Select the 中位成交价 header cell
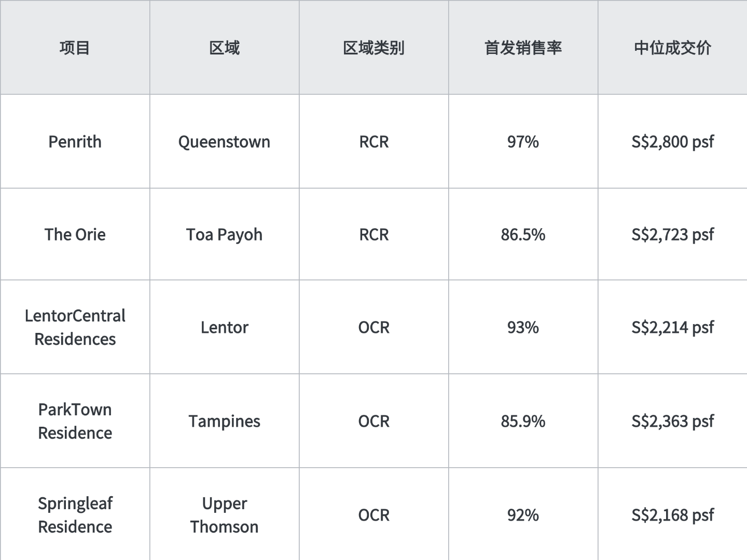The height and width of the screenshot is (560, 747). (673, 48)
